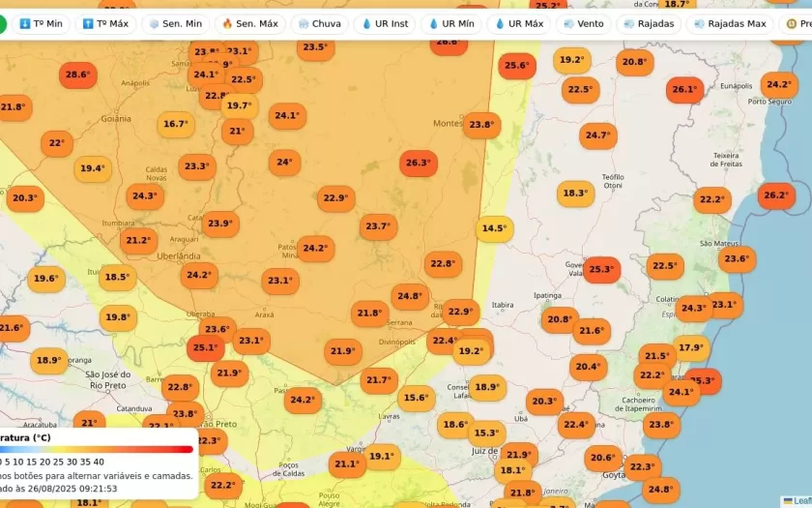Click the UR Mín button
812x508 pixels.
click(x=451, y=23)
